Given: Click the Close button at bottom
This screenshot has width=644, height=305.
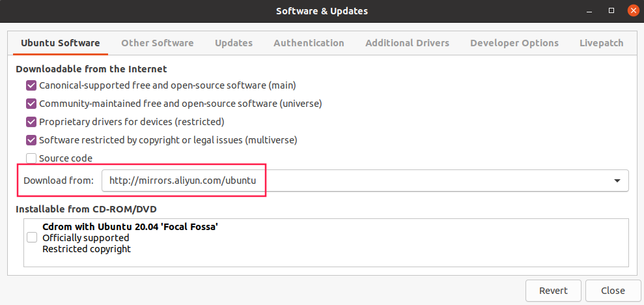Looking at the screenshot, I should (x=613, y=291).
